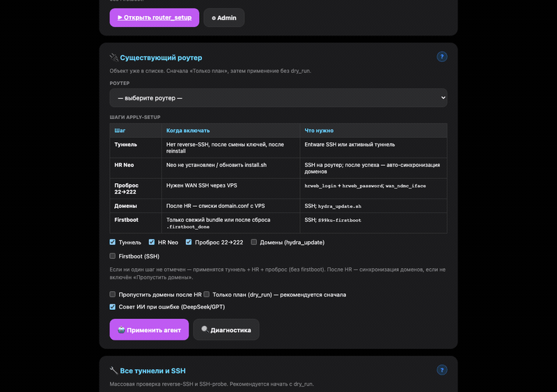Disable Совет ИИ при ошибке checkbox

tap(113, 306)
